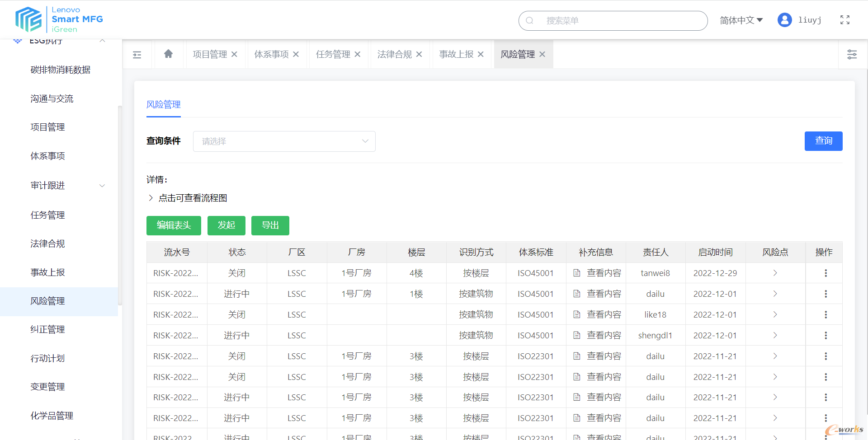
Task: Close the 体系事项 tab
Action: 296,54
